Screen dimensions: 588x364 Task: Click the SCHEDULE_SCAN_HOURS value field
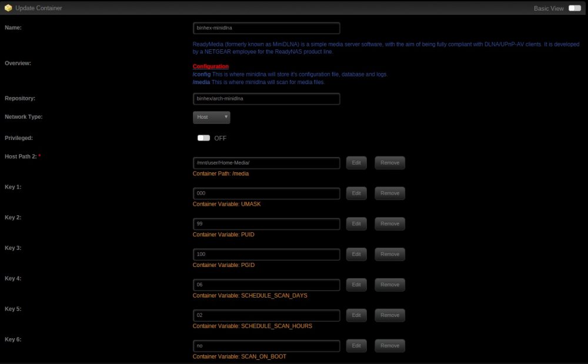click(266, 316)
